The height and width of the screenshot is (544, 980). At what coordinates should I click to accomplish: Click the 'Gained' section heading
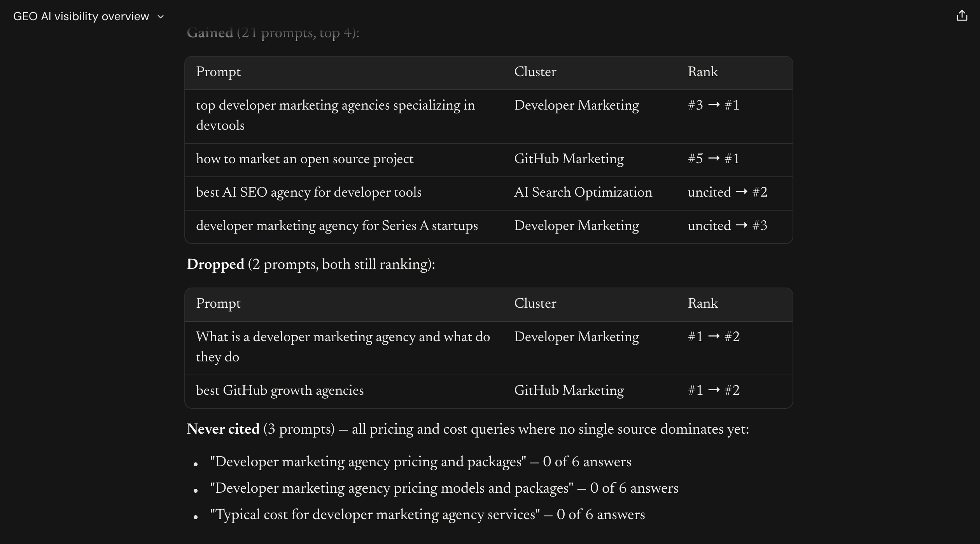pos(210,33)
